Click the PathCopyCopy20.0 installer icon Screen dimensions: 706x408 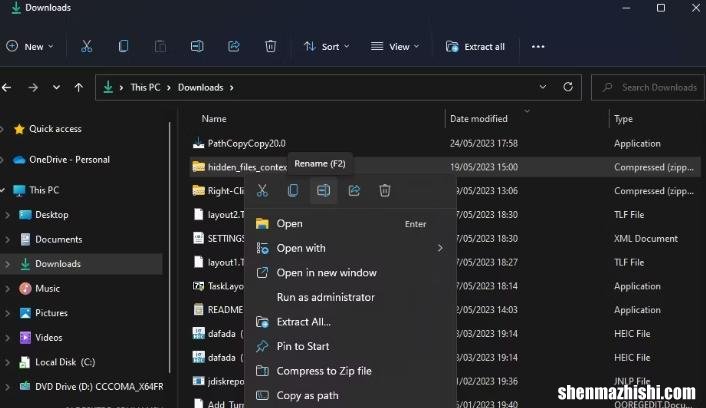[x=199, y=143]
